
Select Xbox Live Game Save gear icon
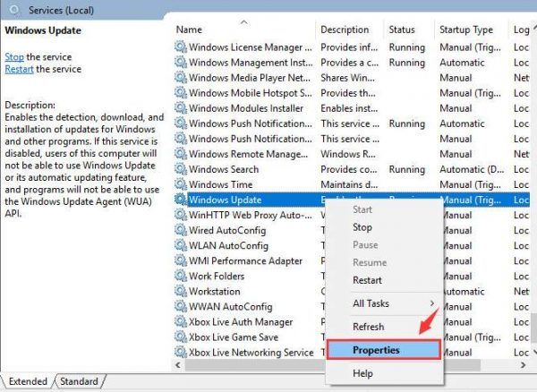[181, 337]
